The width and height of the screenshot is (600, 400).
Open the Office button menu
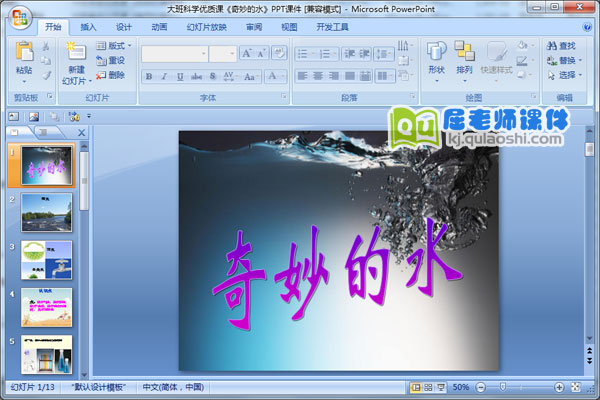[x=20, y=18]
